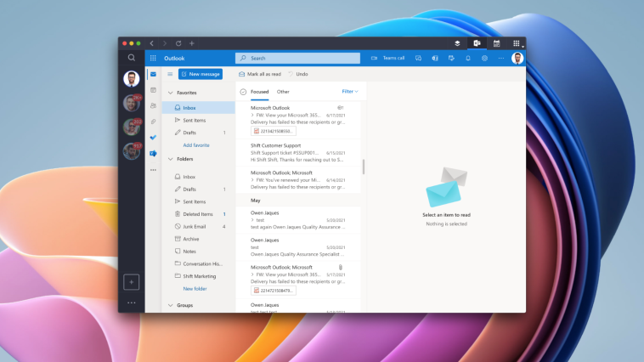644x362 pixels.
Task: Toggle the select all messages circle
Action: 243,92
